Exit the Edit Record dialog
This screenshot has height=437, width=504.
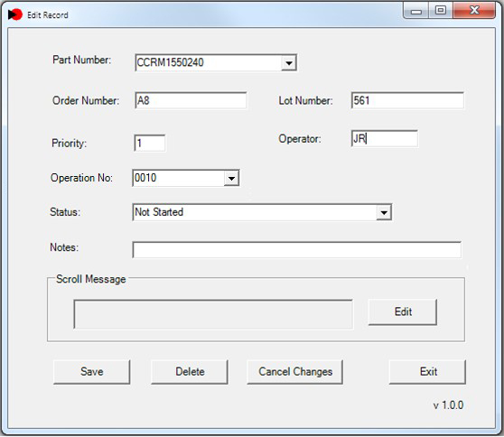click(427, 372)
